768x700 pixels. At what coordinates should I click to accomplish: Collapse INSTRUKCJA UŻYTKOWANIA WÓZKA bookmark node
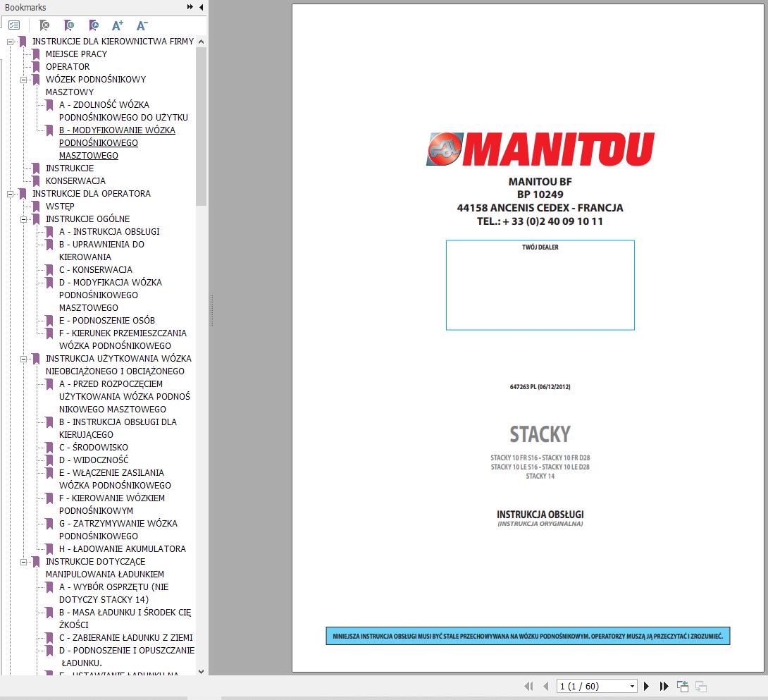pos(23,360)
